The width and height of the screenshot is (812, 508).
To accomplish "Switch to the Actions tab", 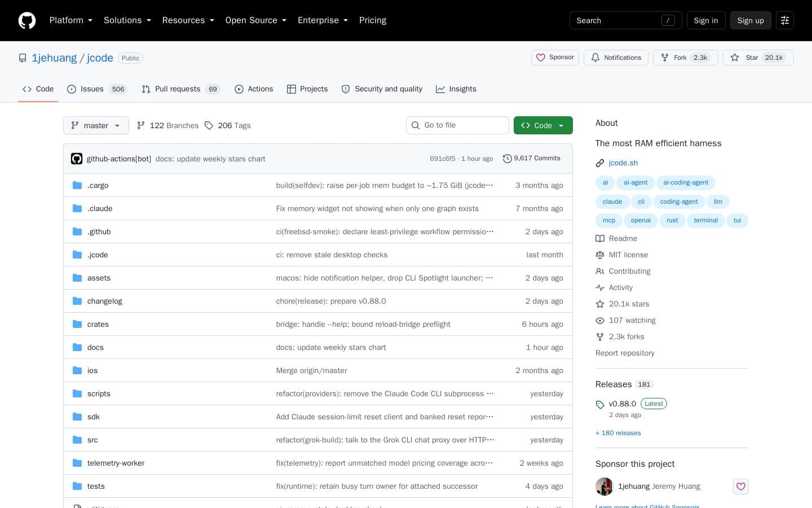I will pyautogui.click(x=254, y=89).
